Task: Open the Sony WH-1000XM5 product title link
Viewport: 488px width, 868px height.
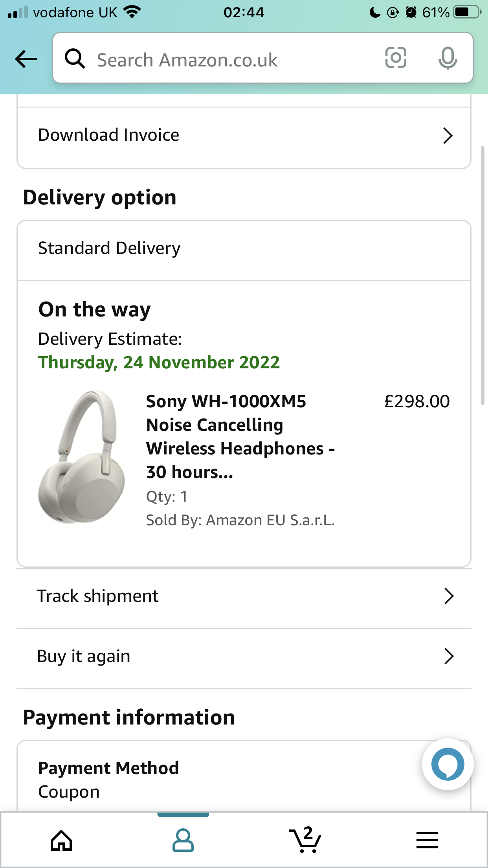Action: pos(240,436)
